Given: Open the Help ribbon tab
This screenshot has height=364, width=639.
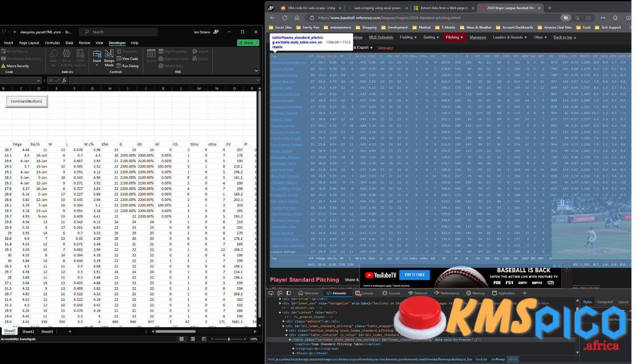Looking at the screenshot, I should 134,43.
